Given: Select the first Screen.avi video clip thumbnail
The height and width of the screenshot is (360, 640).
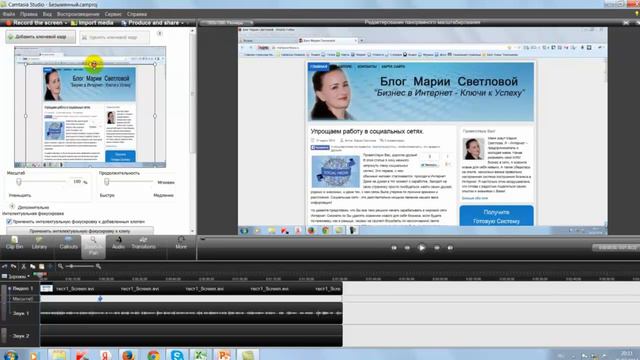Looking at the screenshot, I should tap(47, 288).
